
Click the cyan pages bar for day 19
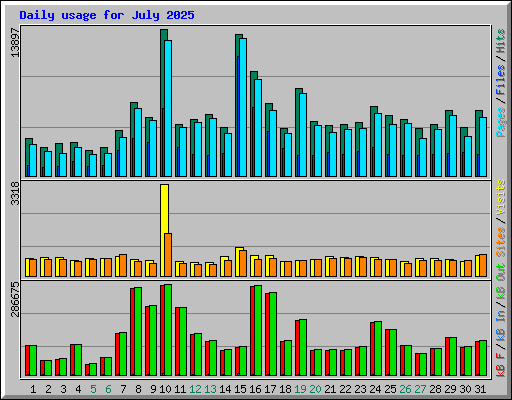[303, 135]
